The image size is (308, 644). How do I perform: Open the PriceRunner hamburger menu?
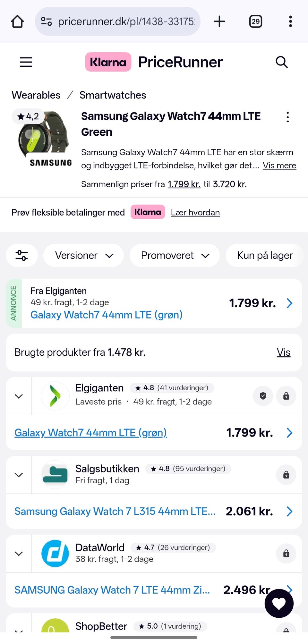(x=26, y=62)
